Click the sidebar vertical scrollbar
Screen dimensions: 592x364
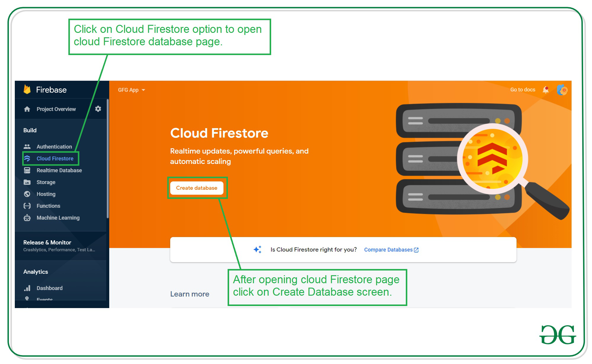pyautogui.click(x=108, y=159)
